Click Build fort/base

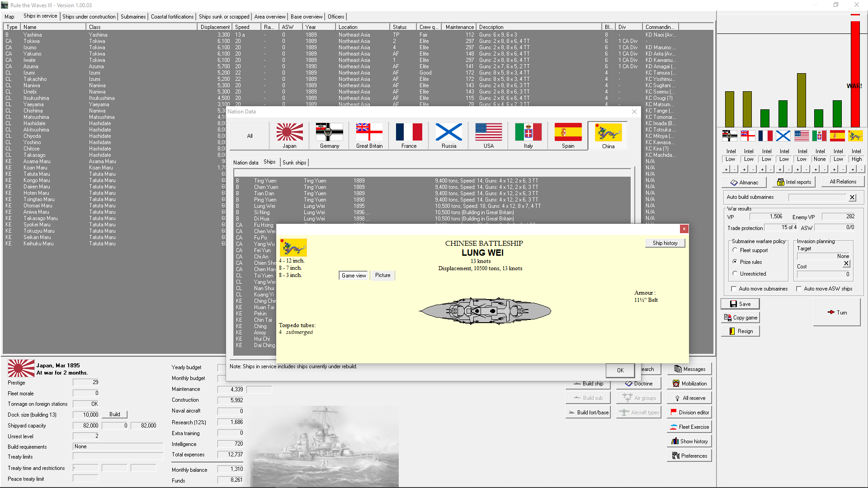point(588,413)
